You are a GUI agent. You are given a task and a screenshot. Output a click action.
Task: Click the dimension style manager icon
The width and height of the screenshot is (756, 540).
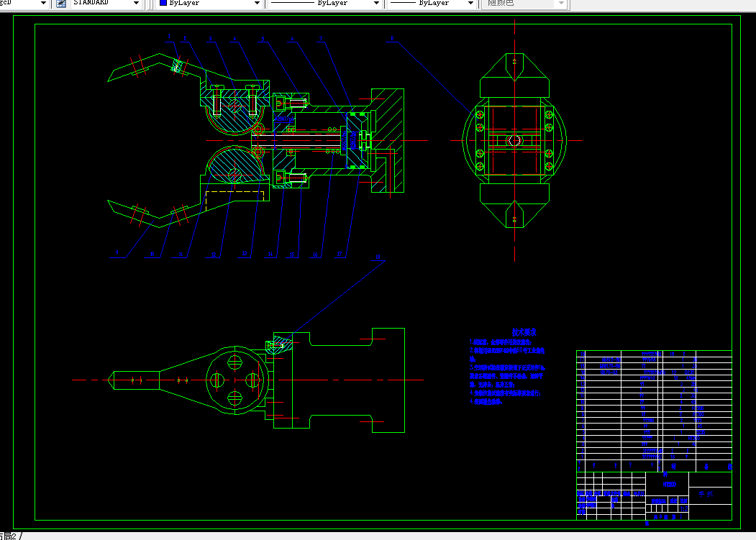61,4
